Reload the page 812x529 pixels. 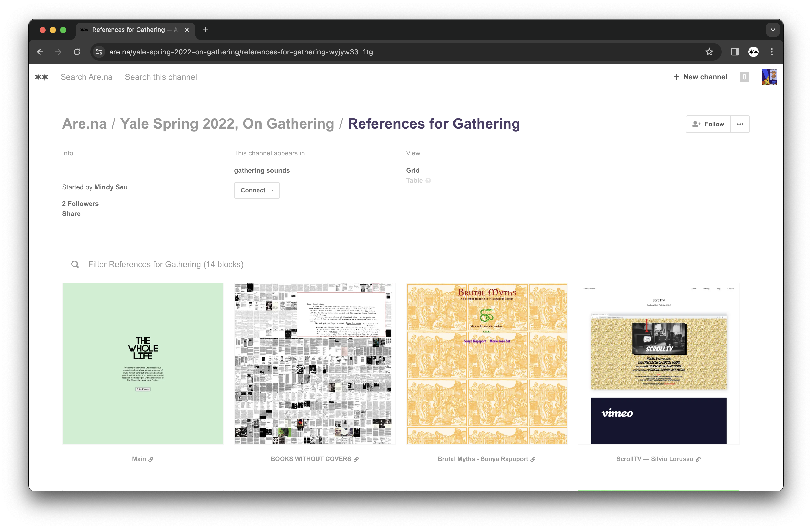pyautogui.click(x=77, y=52)
